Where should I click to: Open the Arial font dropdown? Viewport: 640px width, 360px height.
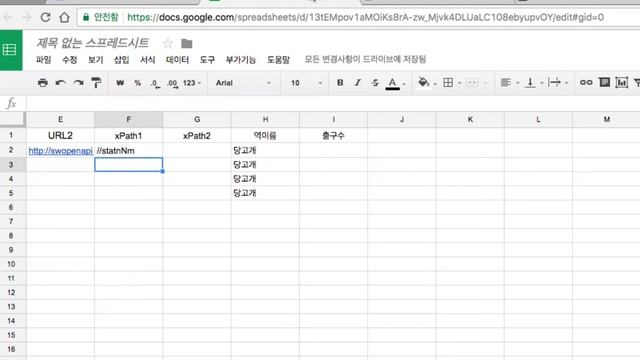(243, 83)
